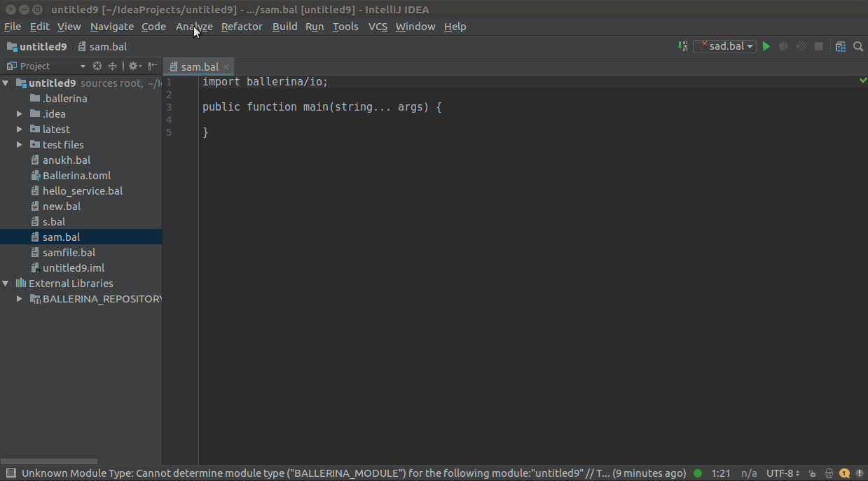Open Project panel gear settings
This screenshot has height=481, width=868.
134,66
